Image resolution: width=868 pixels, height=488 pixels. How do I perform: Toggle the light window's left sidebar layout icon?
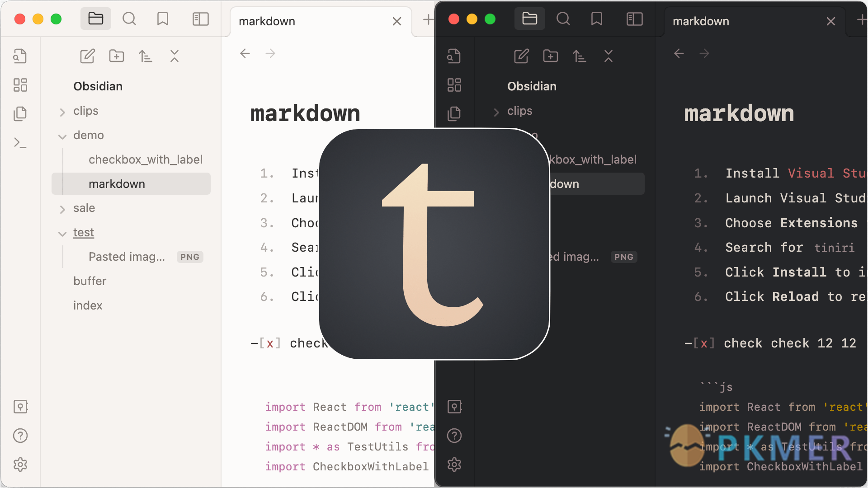pos(200,19)
